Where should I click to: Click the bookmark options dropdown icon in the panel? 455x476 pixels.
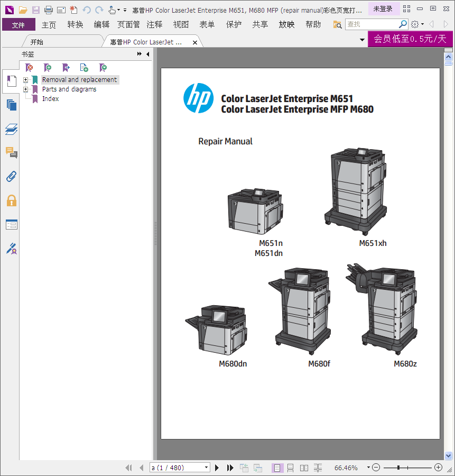click(x=103, y=67)
